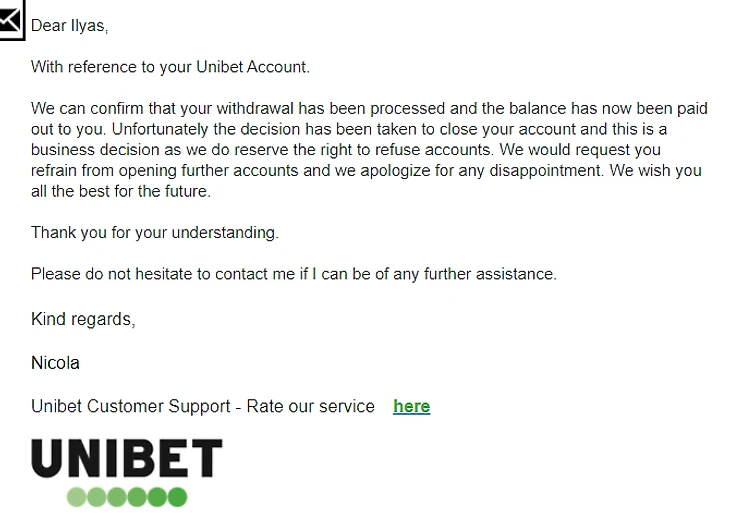Select the lightest green dot under logo
The height and width of the screenshot is (522, 730).
tap(76, 497)
